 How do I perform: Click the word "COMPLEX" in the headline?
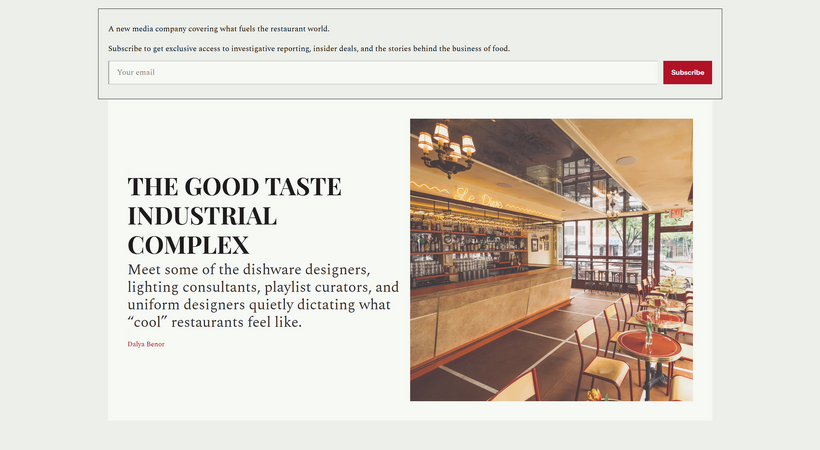pos(188,244)
